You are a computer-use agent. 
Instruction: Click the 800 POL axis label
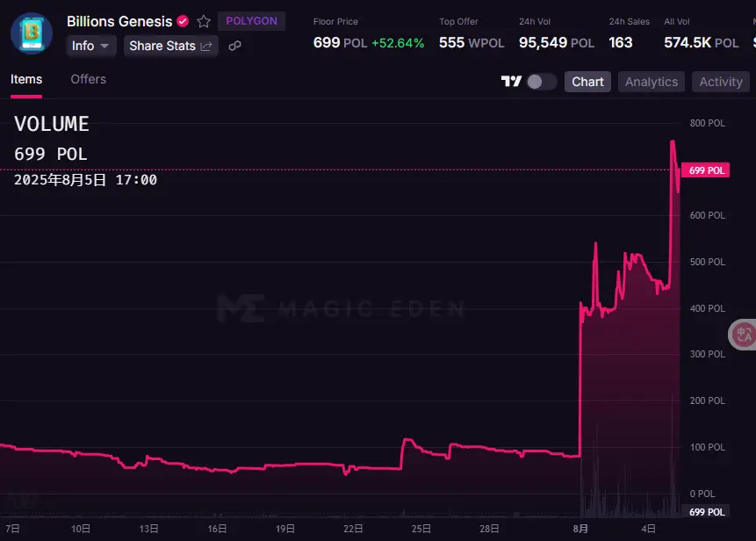tap(708, 124)
